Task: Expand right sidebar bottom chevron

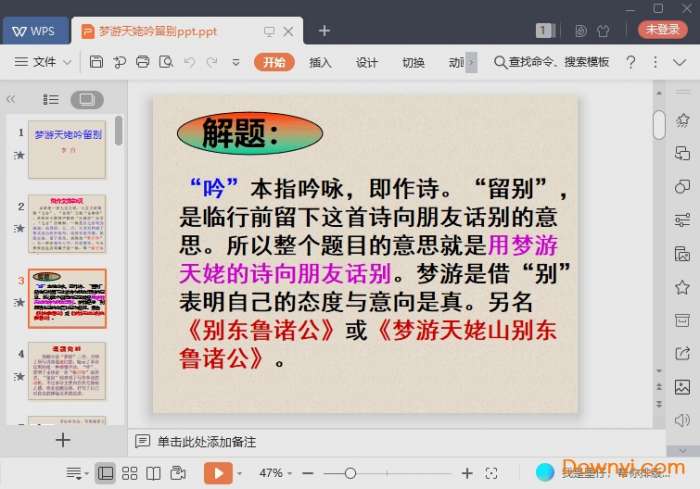Action: (x=683, y=451)
